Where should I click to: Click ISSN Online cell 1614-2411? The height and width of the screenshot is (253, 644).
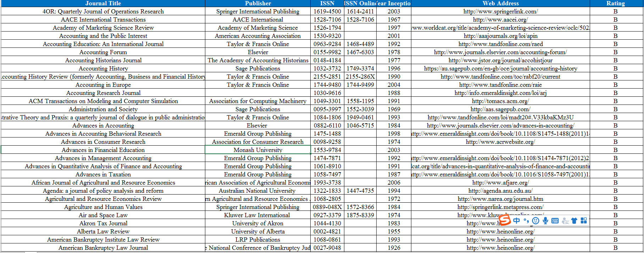[x=360, y=11]
